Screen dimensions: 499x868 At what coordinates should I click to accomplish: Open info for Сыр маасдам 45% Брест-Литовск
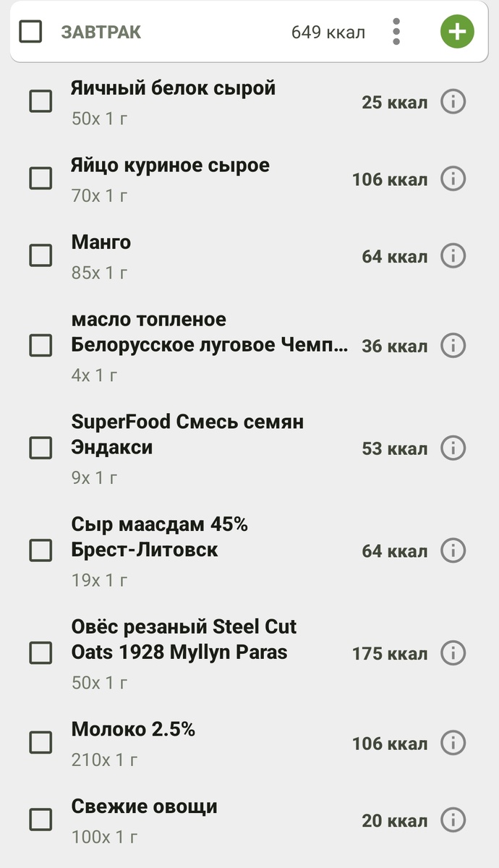pos(453,550)
